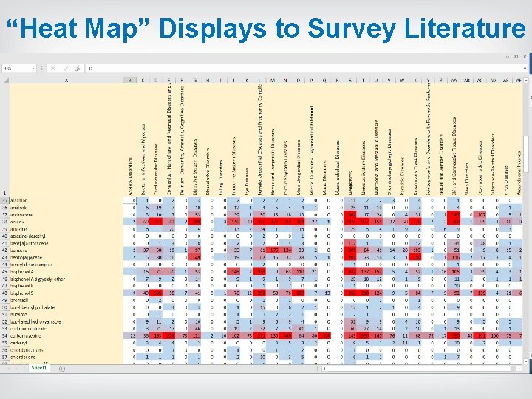Click the horizontal scrollbar track

coord(421,369)
